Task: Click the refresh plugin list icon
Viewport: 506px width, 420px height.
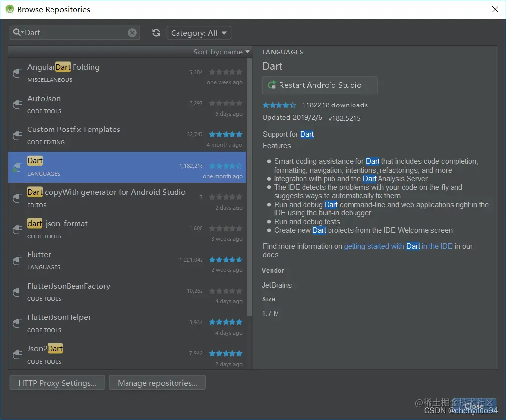Action: point(156,33)
